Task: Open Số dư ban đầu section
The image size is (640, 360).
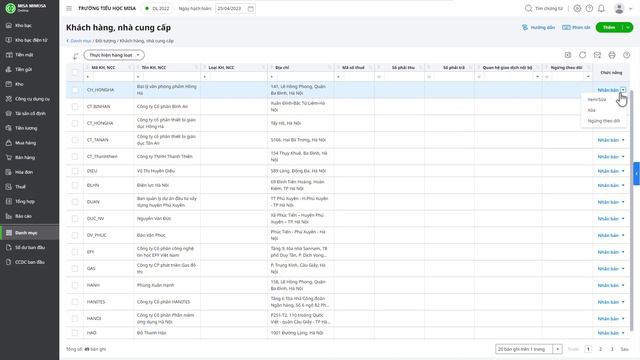Action: (x=30, y=247)
